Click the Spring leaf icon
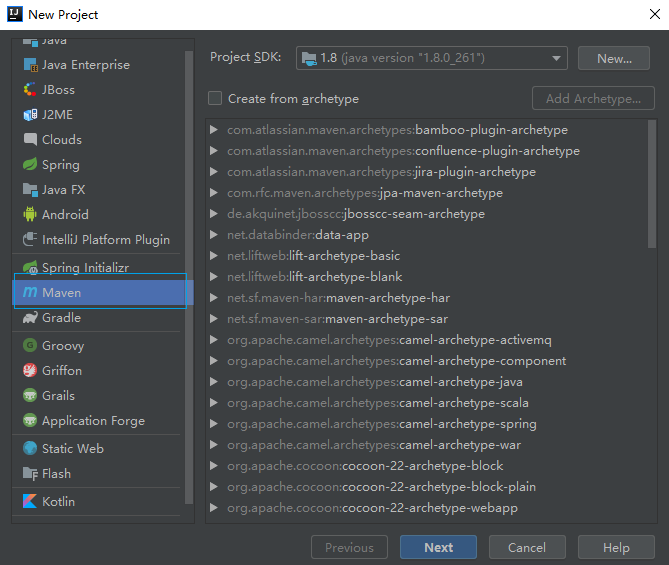Screen dimensions: 669x565 [x=30, y=165]
